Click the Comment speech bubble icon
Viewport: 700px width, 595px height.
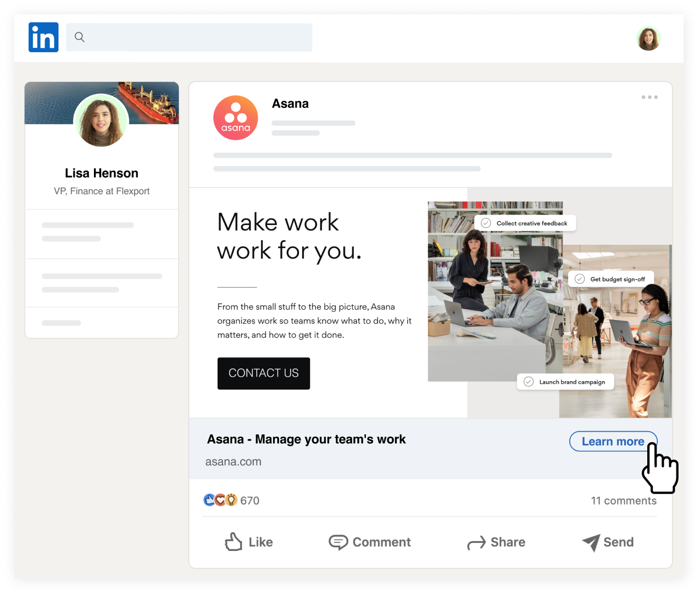[338, 542]
